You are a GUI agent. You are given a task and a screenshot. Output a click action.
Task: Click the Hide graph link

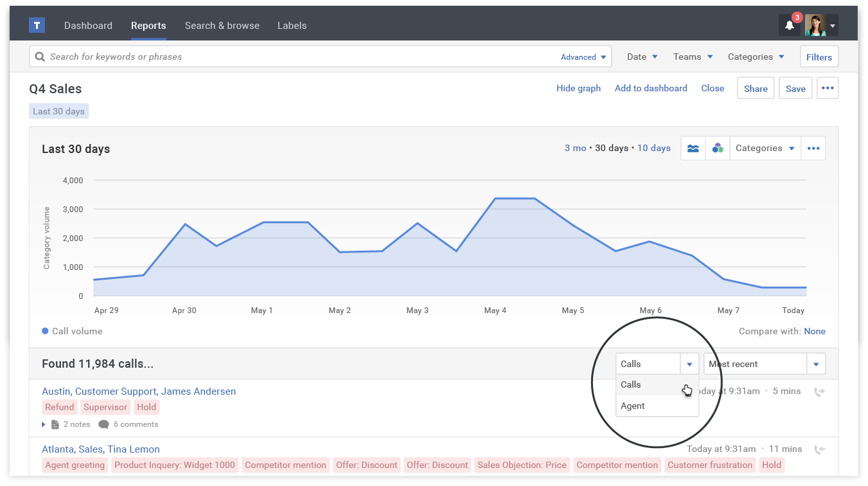[578, 88]
